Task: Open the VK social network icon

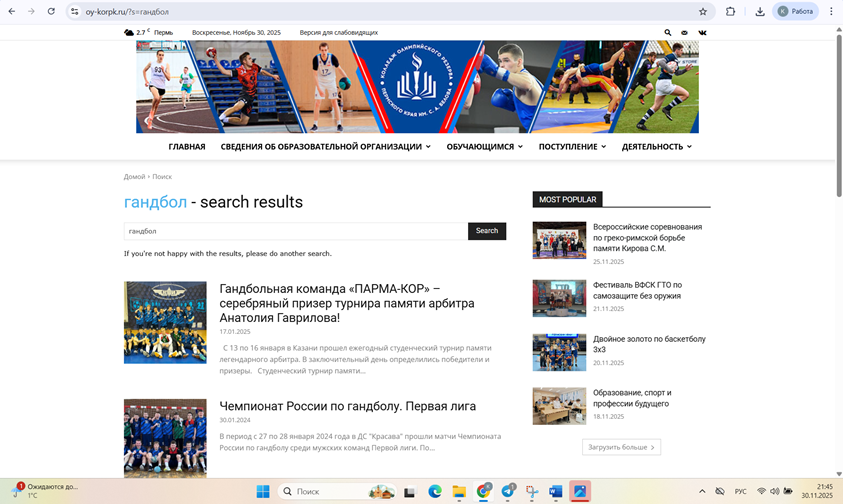Action: coord(702,32)
